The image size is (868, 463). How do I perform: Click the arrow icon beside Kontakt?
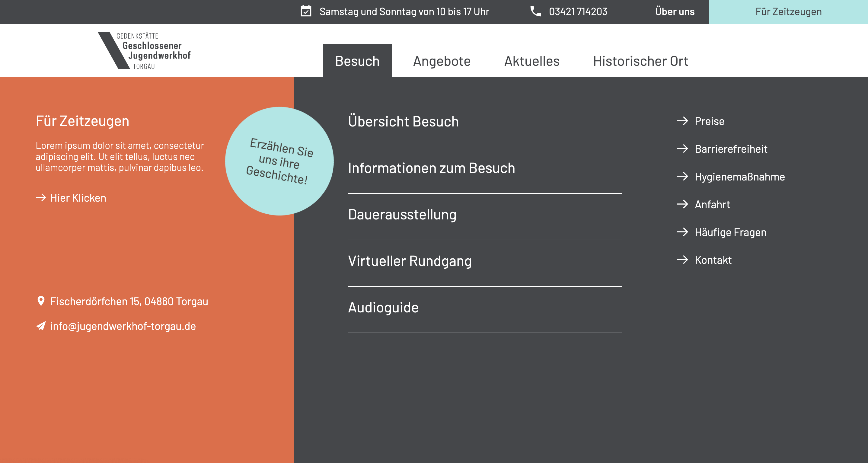click(682, 260)
